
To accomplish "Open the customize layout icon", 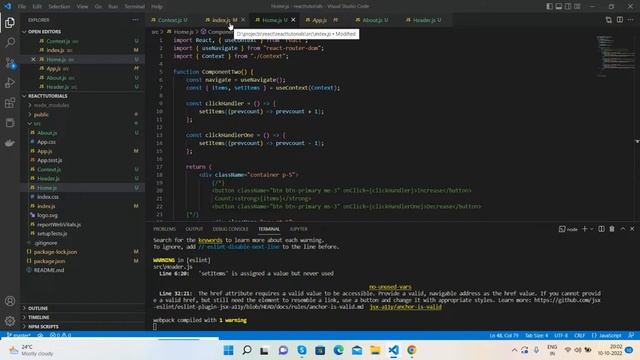I will 577,6.
